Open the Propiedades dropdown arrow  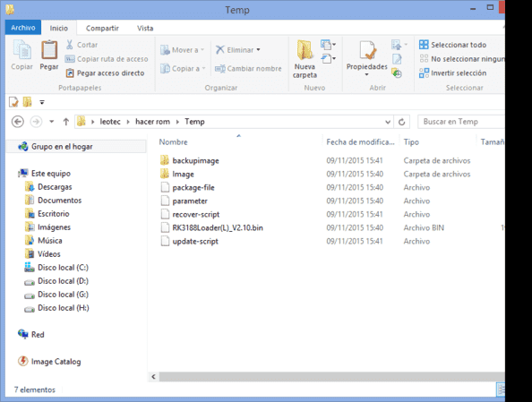[367, 75]
